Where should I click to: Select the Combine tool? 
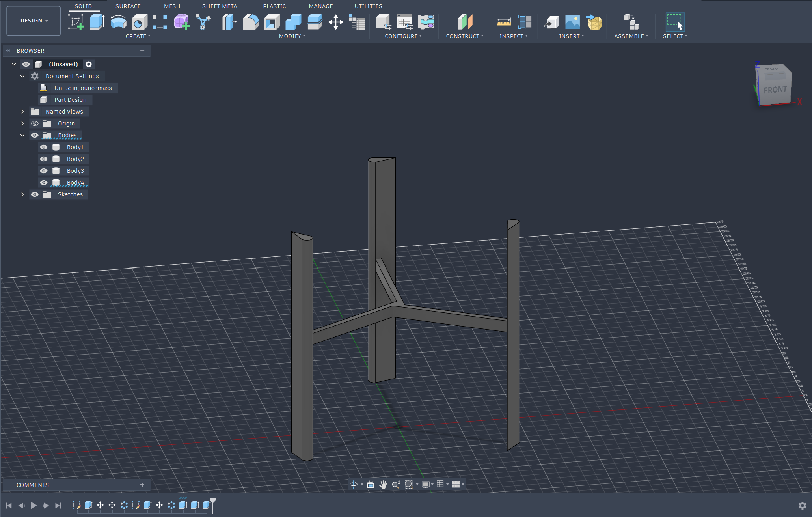pyautogui.click(x=293, y=22)
